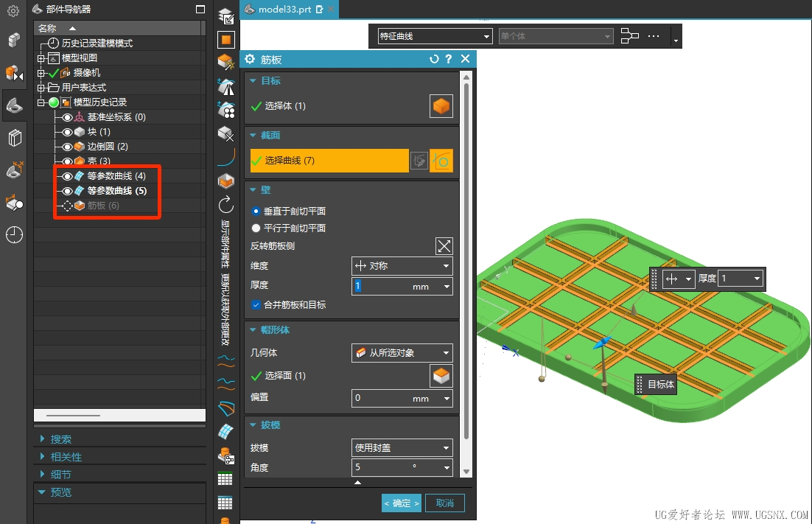
Task: Collapse the Wall group in Rib dialog
Action: 253,190
